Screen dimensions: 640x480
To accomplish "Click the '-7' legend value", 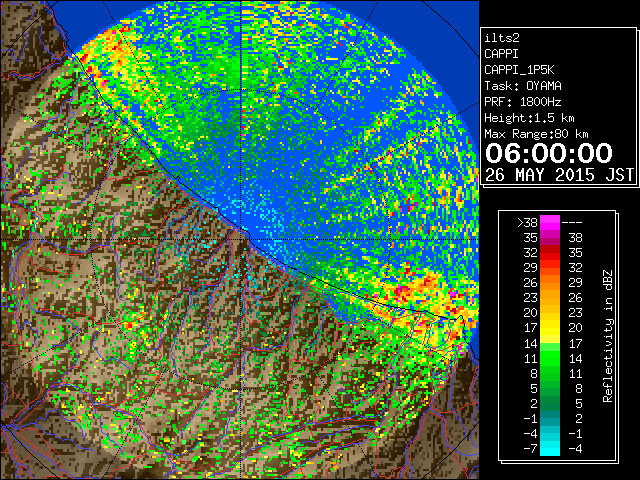I will pos(530,449).
